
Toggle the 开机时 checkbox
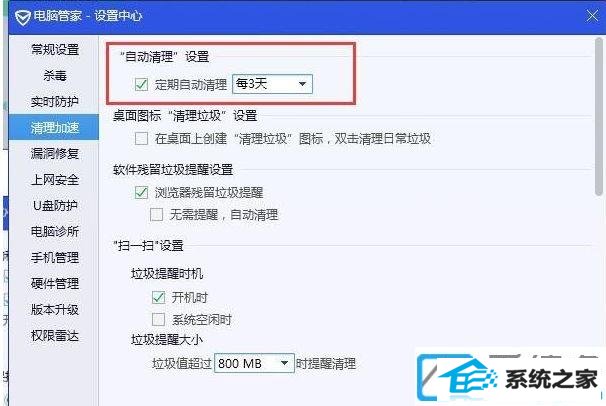pyautogui.click(x=158, y=297)
